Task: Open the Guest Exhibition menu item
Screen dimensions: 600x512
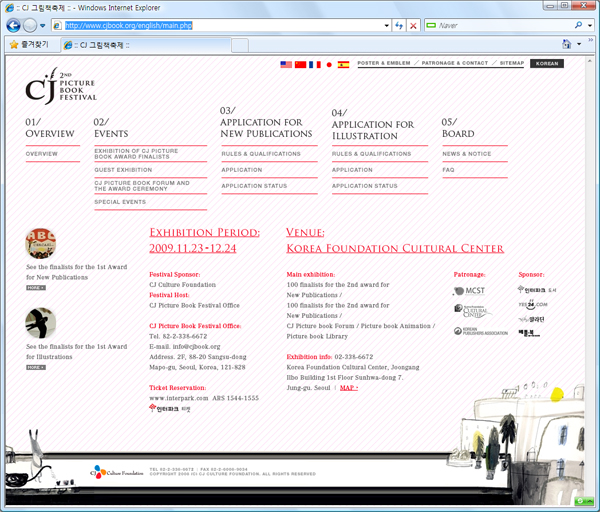Action: (x=123, y=170)
